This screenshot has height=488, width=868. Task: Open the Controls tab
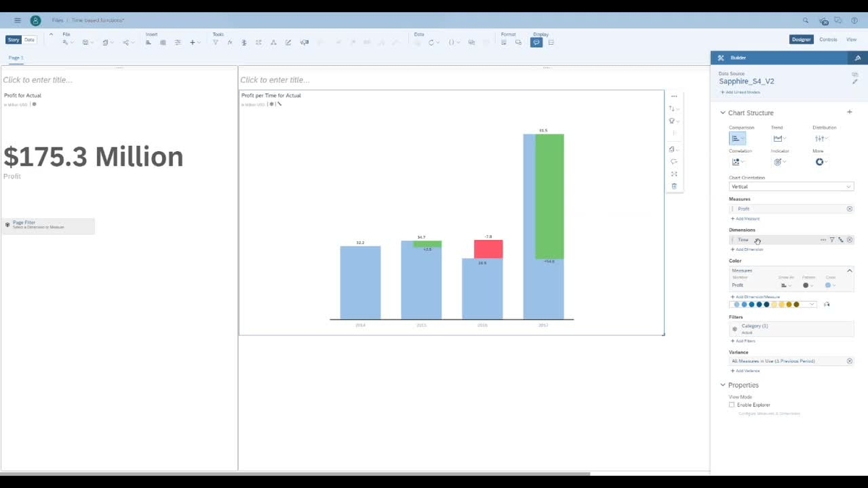tap(828, 40)
